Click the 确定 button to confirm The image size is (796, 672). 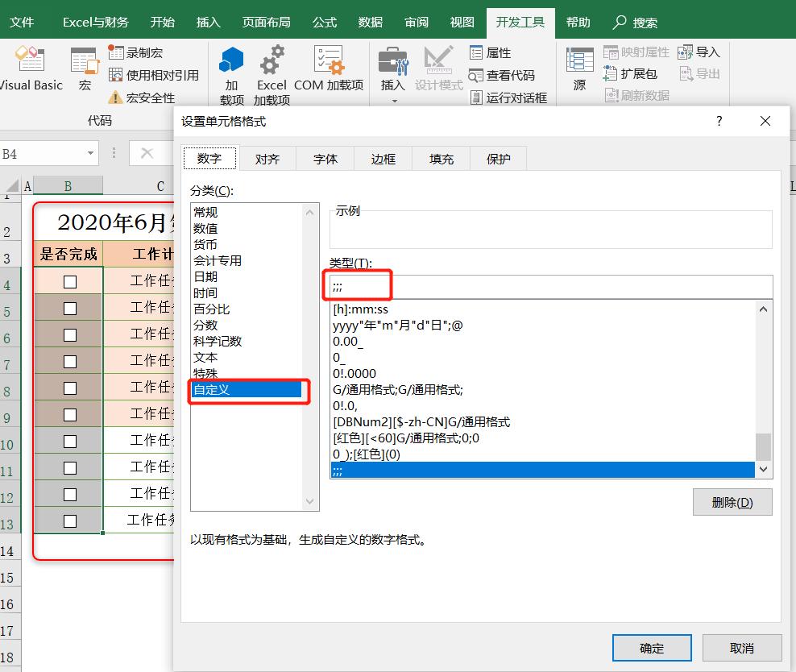(653, 647)
